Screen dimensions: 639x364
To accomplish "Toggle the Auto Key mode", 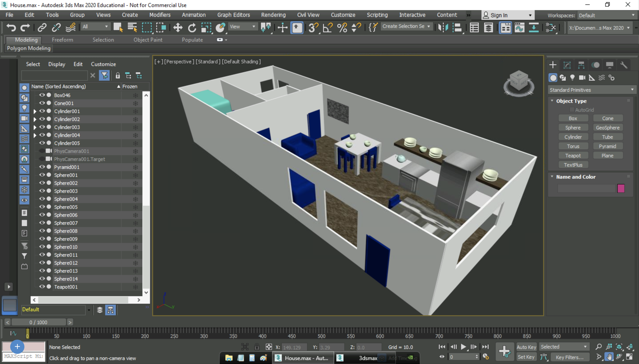I will (x=526, y=347).
